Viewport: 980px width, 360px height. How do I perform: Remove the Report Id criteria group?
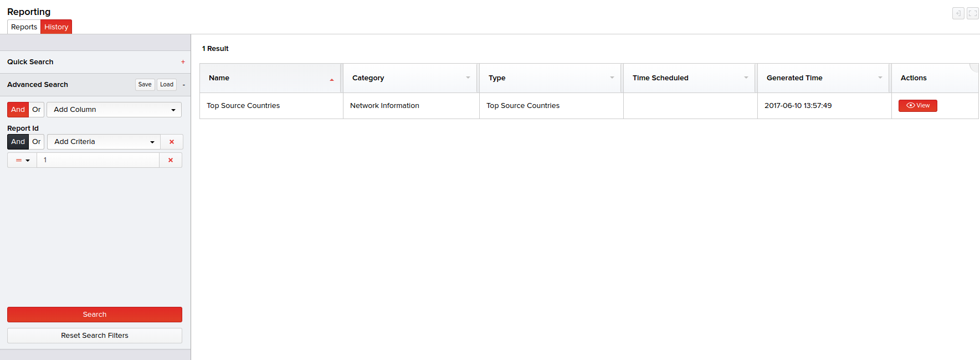pyautogui.click(x=172, y=142)
